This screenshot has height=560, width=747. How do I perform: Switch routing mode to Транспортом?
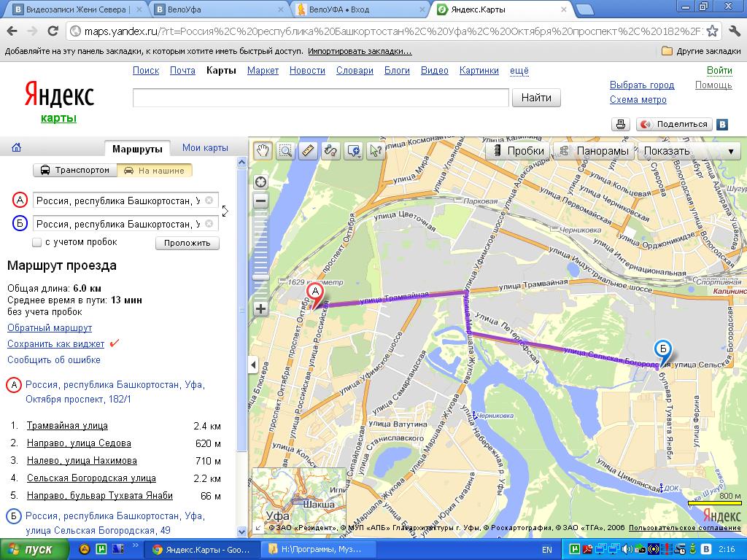[75, 170]
